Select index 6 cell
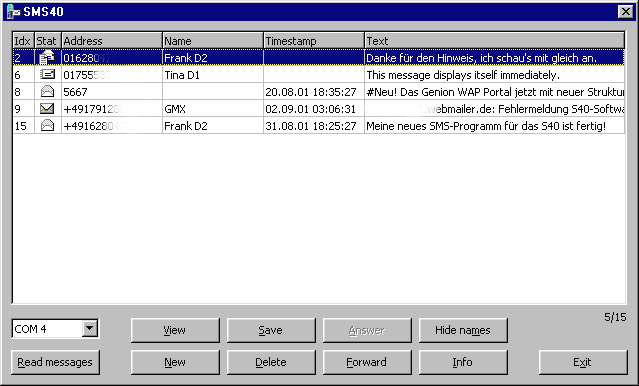This screenshot has width=639, height=386. pyautogui.click(x=23, y=75)
